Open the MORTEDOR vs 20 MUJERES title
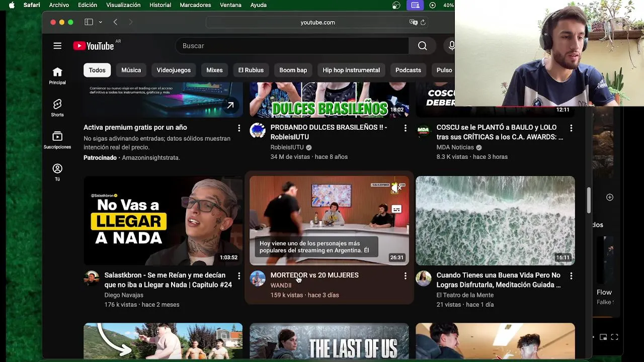The width and height of the screenshot is (644, 362). coord(314,276)
